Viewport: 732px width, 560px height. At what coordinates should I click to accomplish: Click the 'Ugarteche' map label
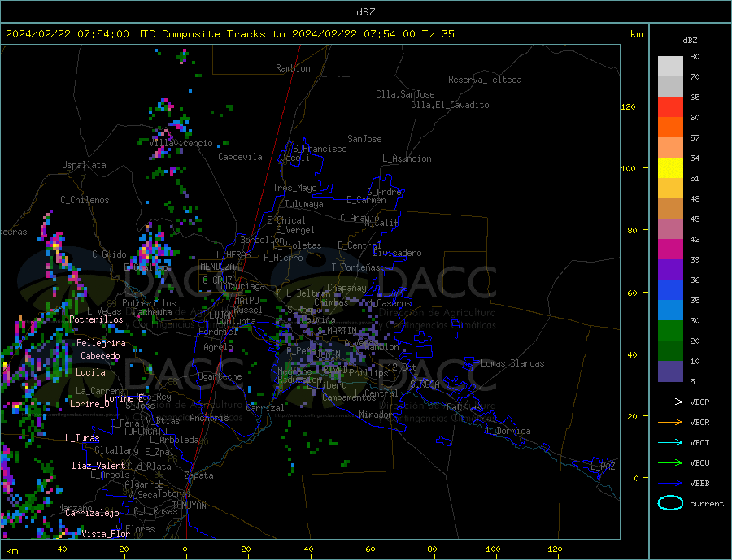point(220,376)
